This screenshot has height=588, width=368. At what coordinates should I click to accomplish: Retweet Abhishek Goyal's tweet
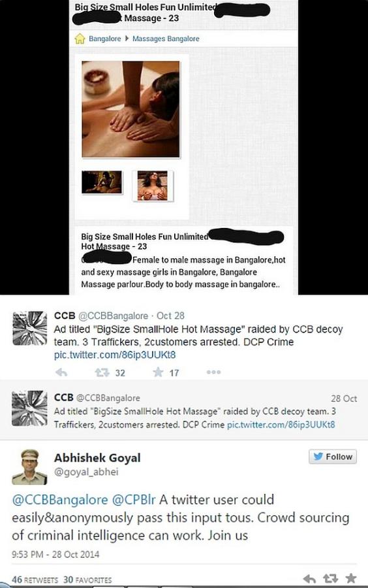[330, 579]
